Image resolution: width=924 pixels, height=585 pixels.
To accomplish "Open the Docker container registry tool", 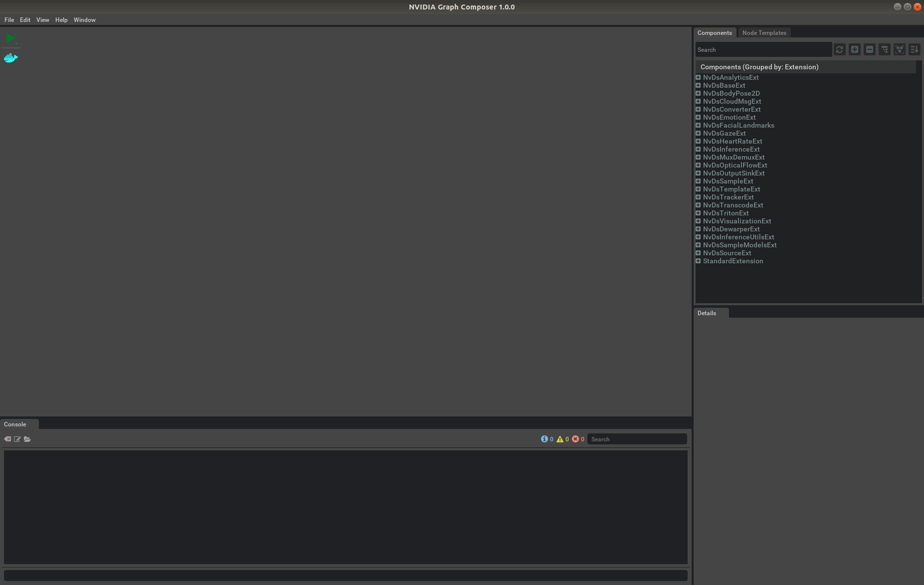I will click(10, 58).
